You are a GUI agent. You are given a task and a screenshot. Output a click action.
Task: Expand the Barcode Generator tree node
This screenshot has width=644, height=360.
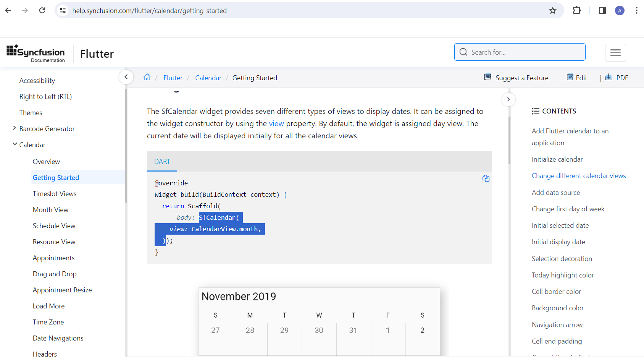[15, 128]
